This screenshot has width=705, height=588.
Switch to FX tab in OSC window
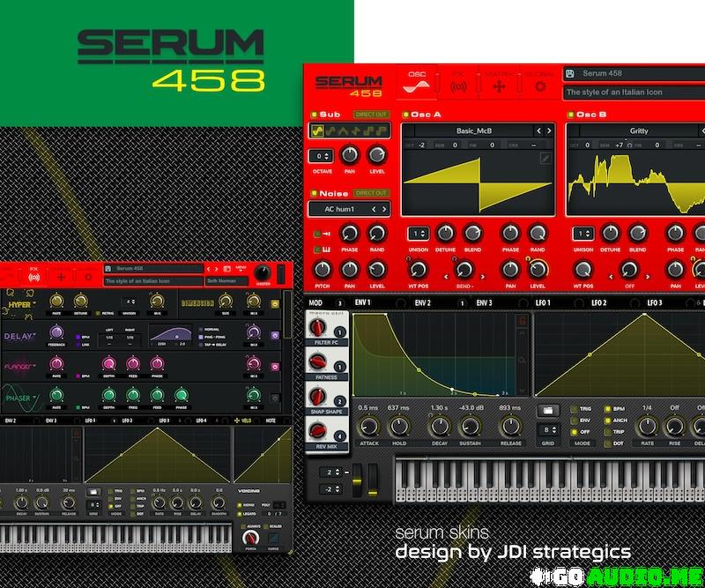458,81
